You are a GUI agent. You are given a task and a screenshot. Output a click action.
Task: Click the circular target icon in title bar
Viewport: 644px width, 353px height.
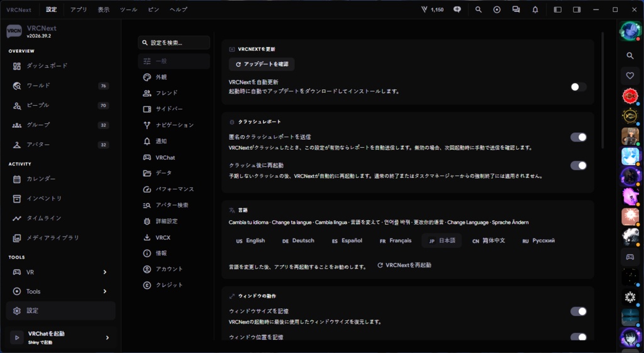497,9
